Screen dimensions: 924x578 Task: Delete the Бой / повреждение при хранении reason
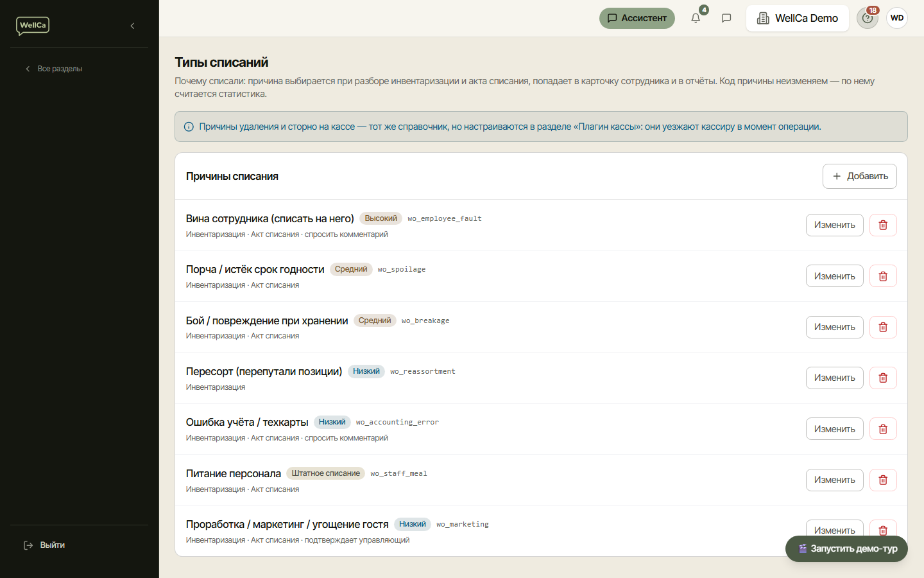tap(883, 327)
